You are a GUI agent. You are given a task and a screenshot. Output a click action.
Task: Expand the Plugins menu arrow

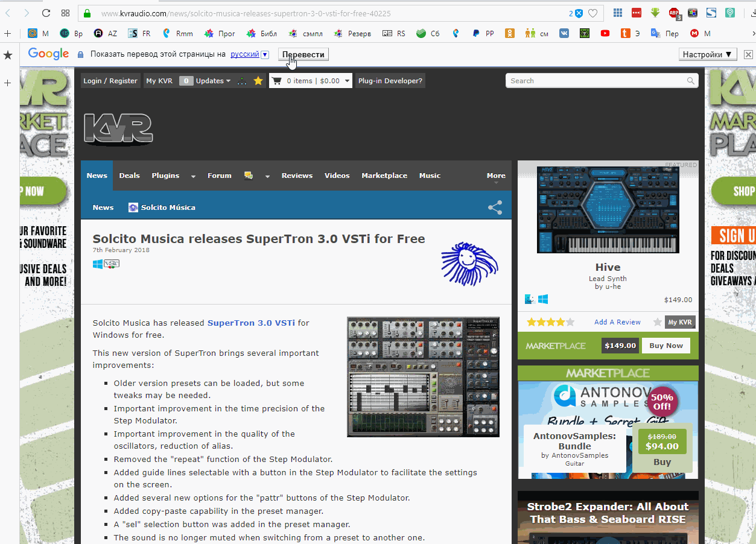tap(193, 176)
